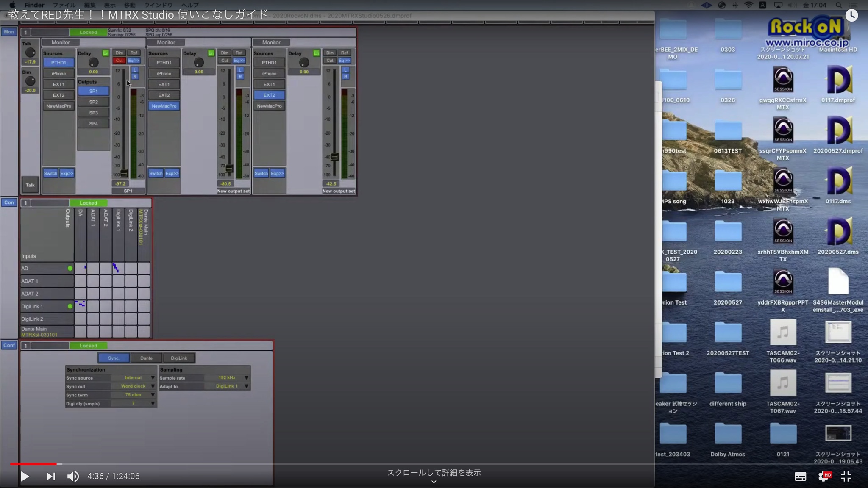The width and height of the screenshot is (868, 488).
Task: Click Switch below the SP1 monitor sources
Action: click(50, 173)
